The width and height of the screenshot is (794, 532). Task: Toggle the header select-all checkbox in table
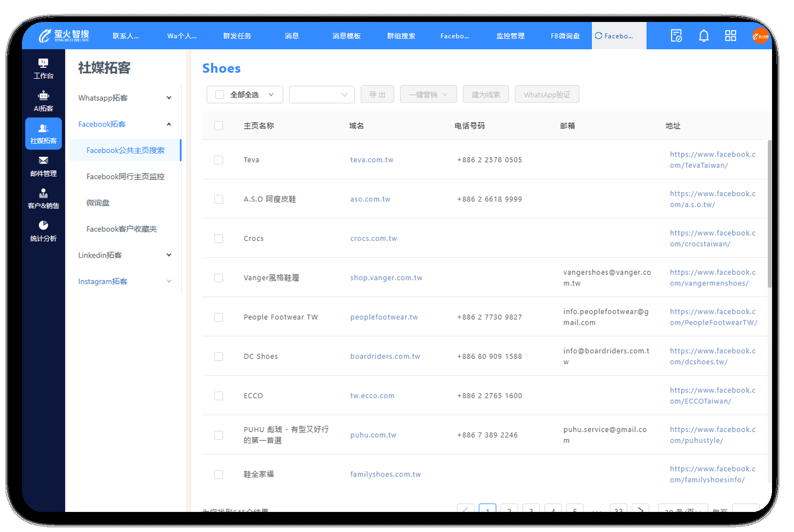(219, 126)
